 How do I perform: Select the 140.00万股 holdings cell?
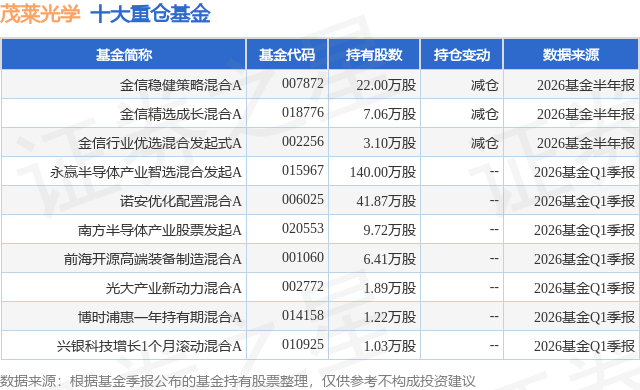[x=383, y=172]
